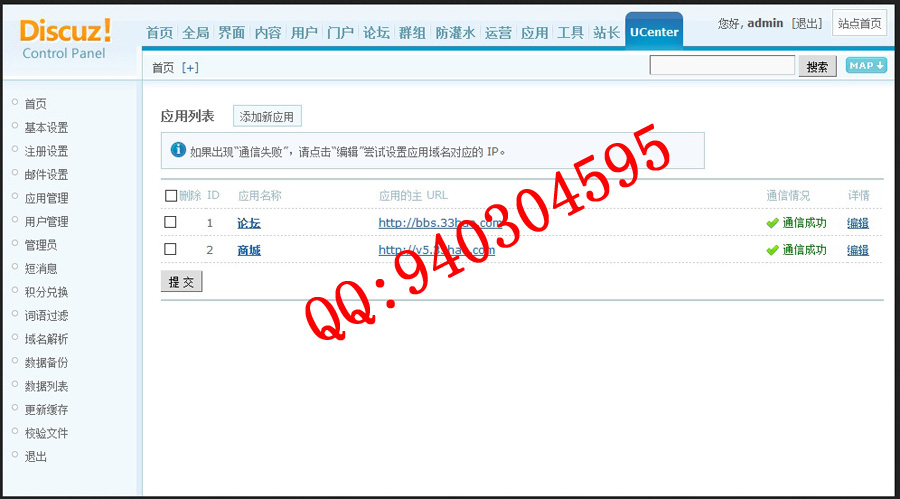The height and width of the screenshot is (499, 900).
Task: Check the checkbox for 商城 row
Action: (x=170, y=249)
